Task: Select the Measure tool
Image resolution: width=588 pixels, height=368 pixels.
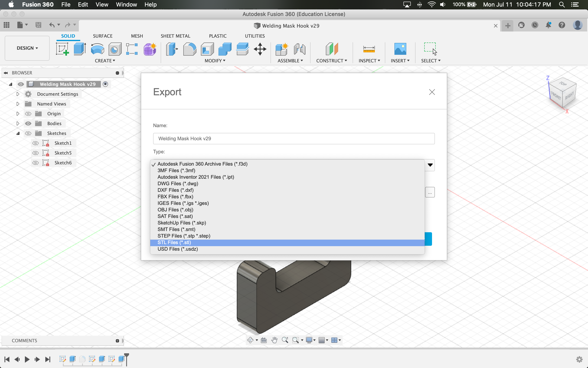Action: tap(369, 49)
